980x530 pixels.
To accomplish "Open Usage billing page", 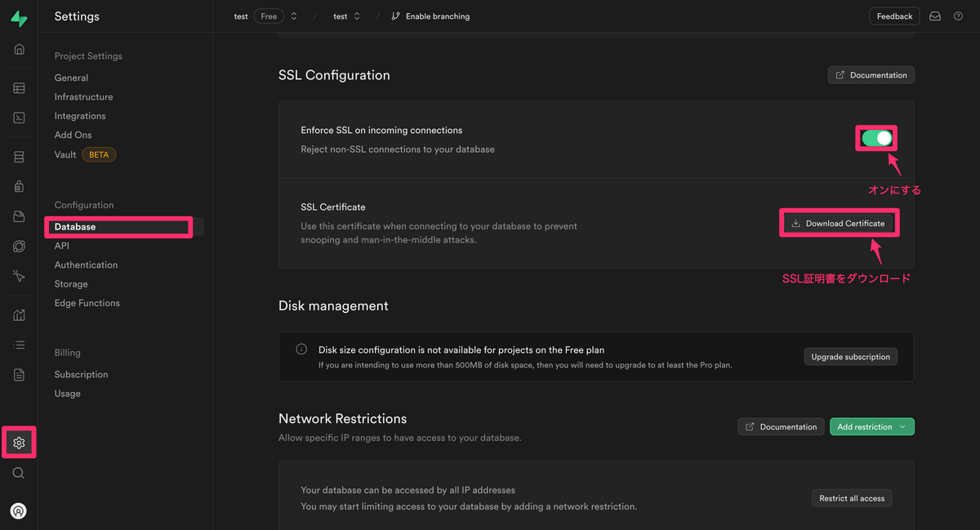I will click(68, 394).
